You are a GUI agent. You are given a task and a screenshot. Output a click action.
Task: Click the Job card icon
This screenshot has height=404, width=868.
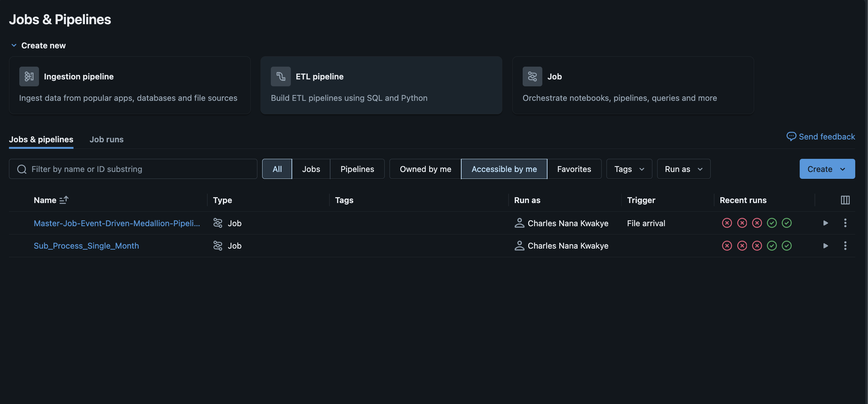click(x=532, y=76)
